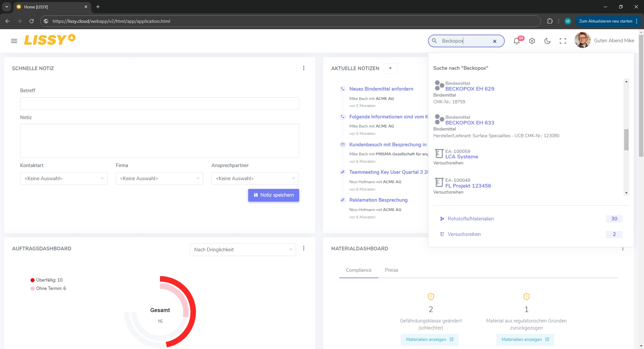Click the red overdue ring of the donut chart
Image resolution: width=644 pixels, height=349 pixels.
192,312
